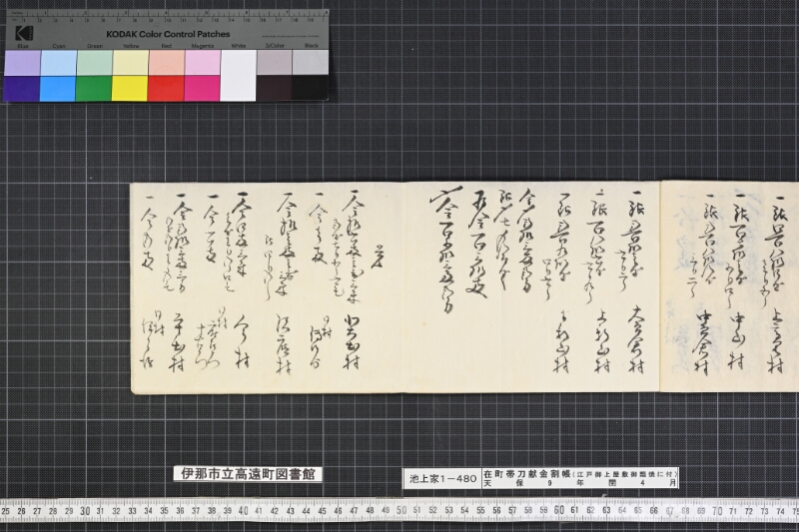
Task: Click the '伊那市立高遠町図書館' library label
Action: [248, 474]
